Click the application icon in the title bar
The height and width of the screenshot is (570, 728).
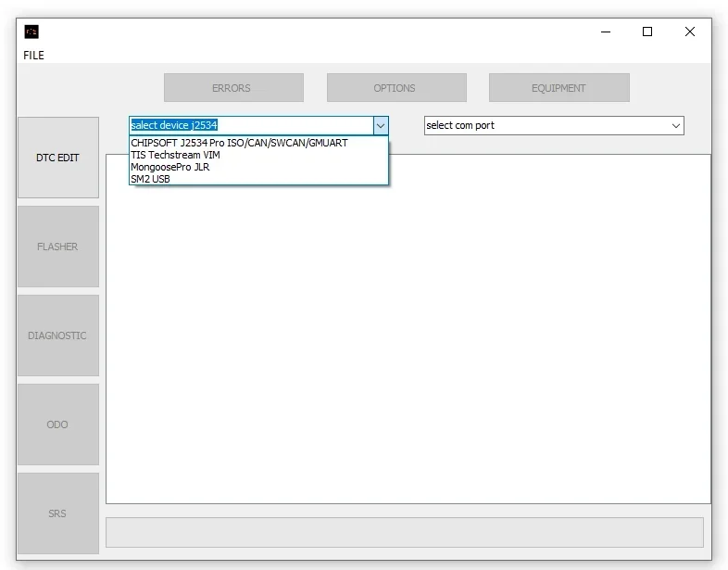(31, 32)
